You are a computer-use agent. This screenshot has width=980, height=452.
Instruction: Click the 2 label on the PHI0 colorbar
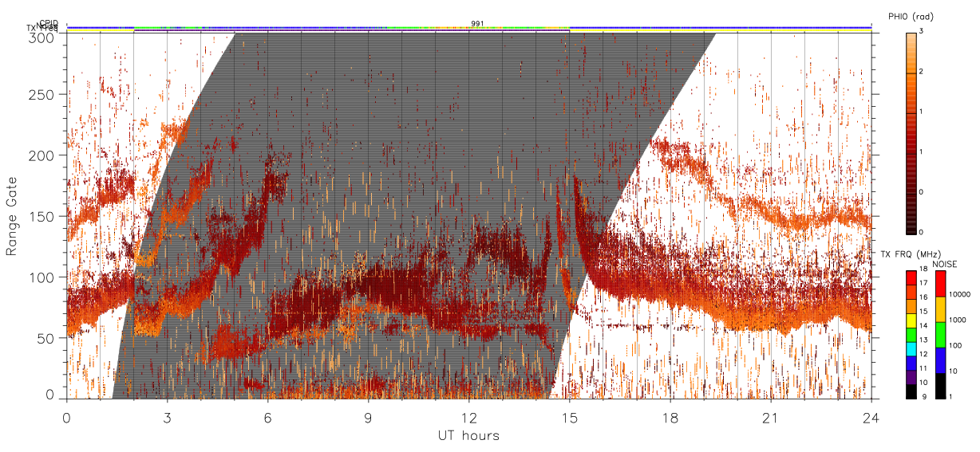[923, 72]
